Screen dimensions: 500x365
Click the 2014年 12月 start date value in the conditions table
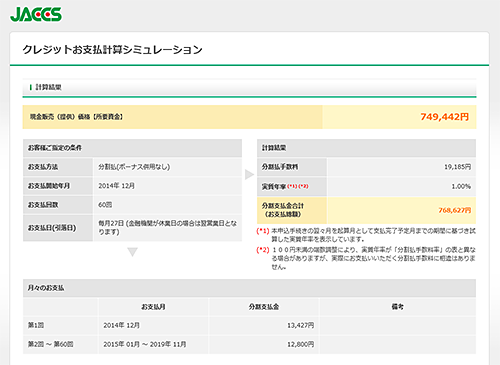pos(116,186)
